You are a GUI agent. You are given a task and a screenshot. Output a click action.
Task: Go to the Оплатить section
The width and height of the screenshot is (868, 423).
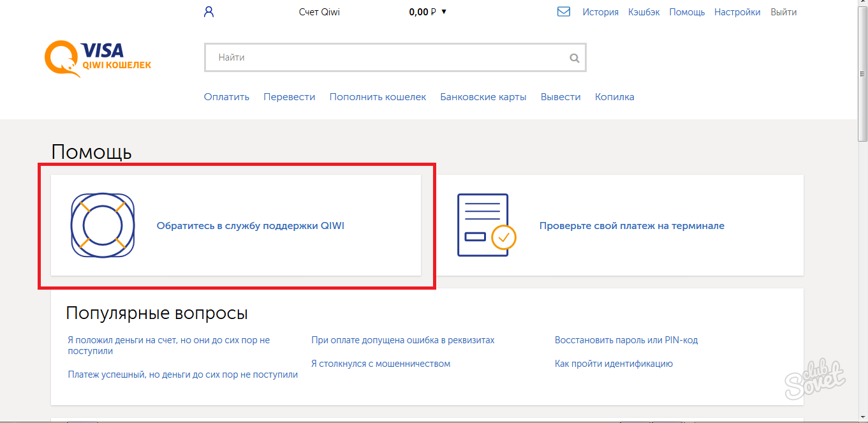coord(226,97)
